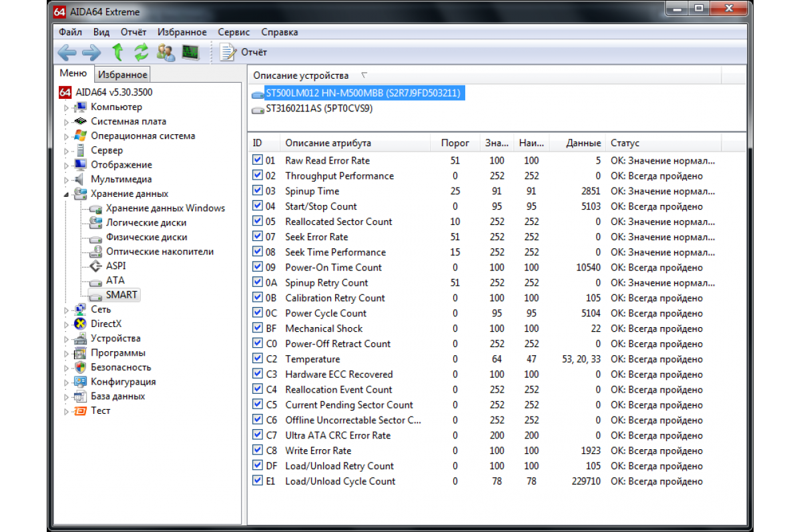Viewport: 801px width, 532px height.
Task: Open the Файл menu
Action: pos(71,32)
